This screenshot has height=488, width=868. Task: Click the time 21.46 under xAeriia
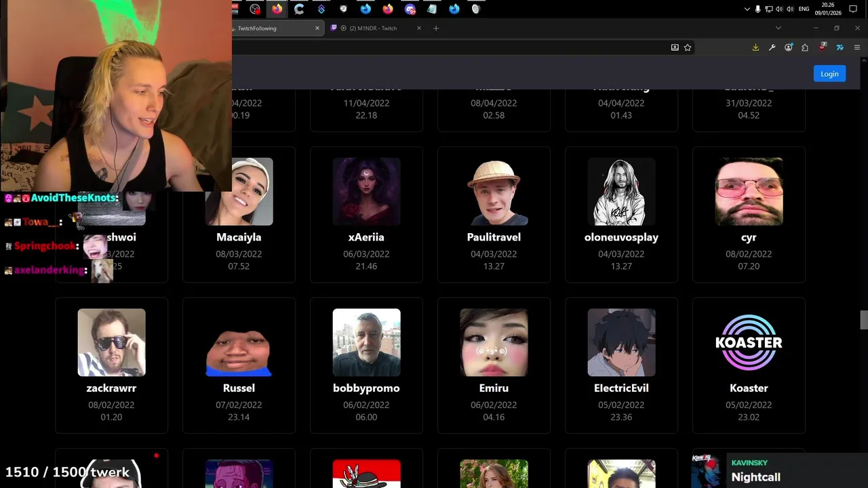click(x=366, y=266)
